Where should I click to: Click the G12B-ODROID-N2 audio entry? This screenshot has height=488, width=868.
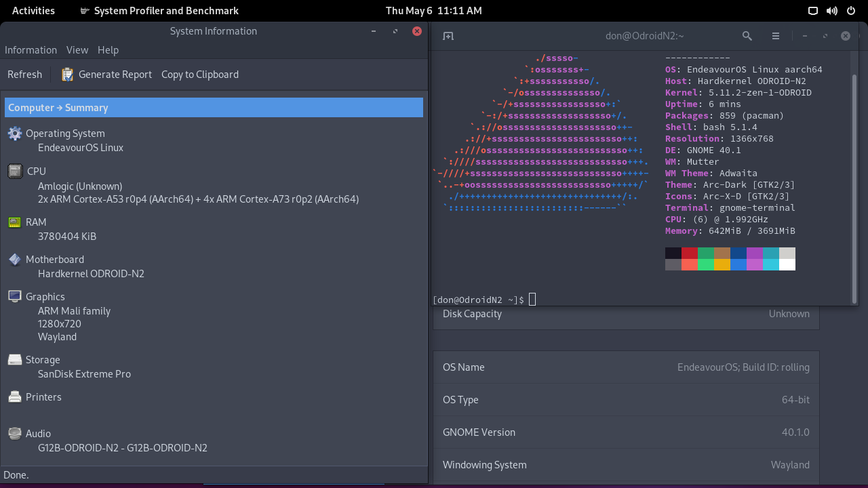123,448
